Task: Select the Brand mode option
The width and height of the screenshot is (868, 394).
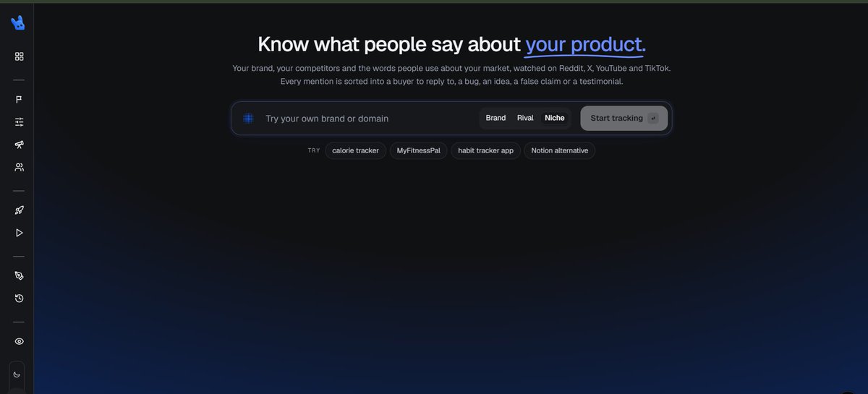Action: click(495, 118)
